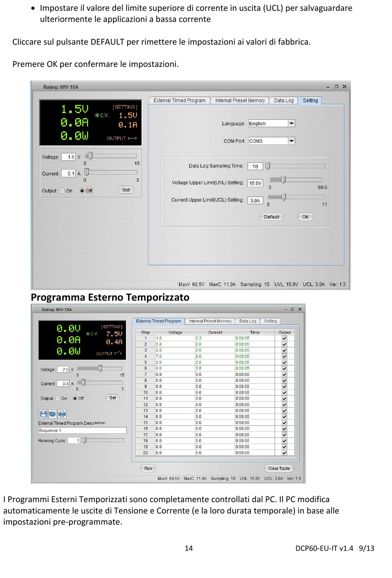Open External Timed Program tab in upper window
392x578 pixels.
click(179, 100)
